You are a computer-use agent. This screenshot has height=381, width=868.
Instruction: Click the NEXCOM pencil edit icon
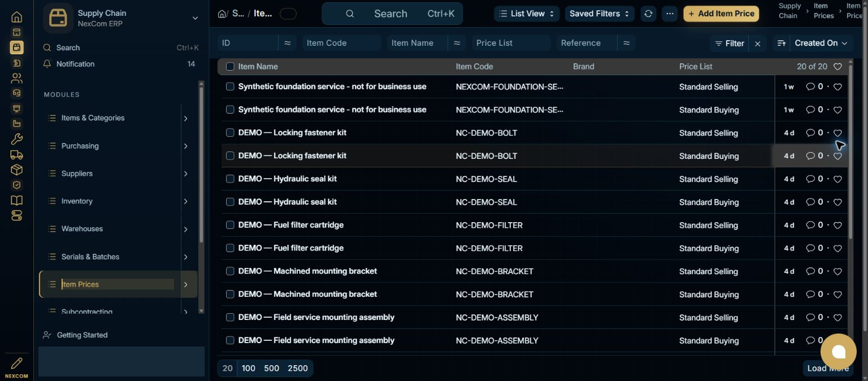point(16,363)
